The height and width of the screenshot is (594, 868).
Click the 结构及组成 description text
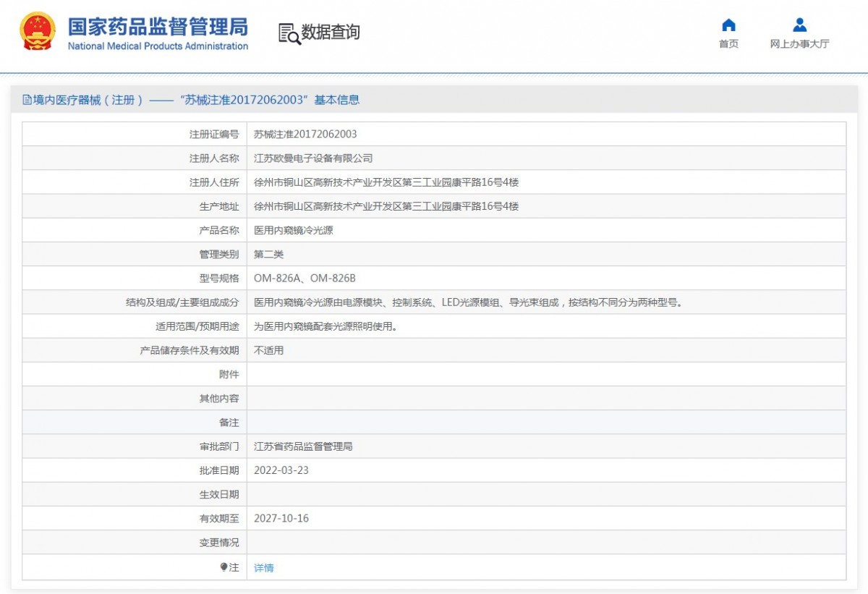tap(468, 302)
